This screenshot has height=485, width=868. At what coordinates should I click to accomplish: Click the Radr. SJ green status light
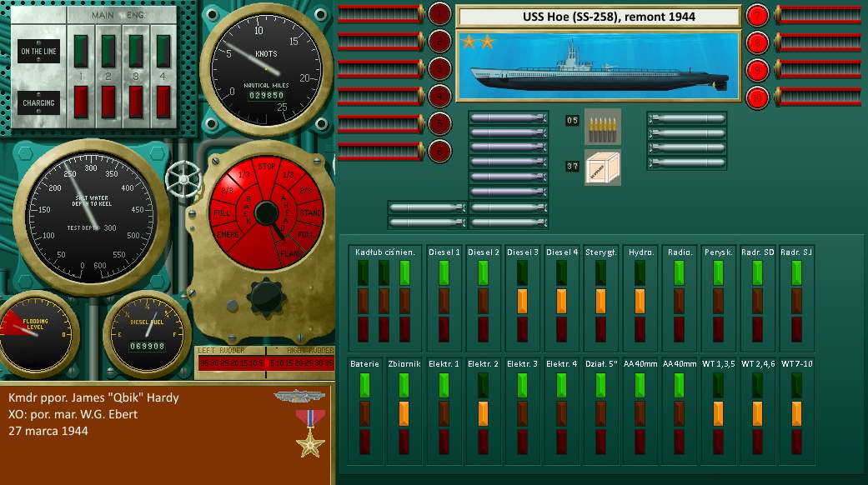[796, 272]
